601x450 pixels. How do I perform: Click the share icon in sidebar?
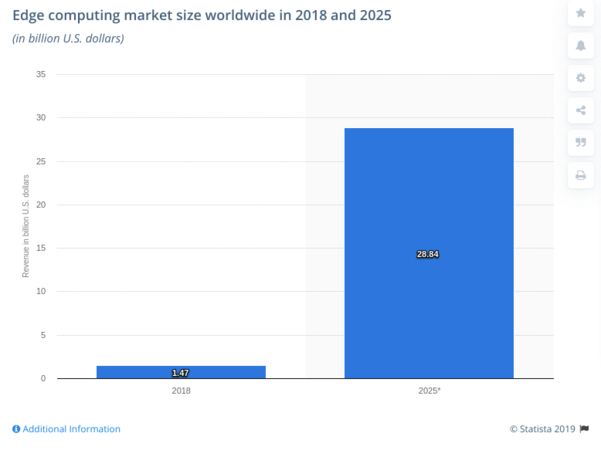point(580,110)
